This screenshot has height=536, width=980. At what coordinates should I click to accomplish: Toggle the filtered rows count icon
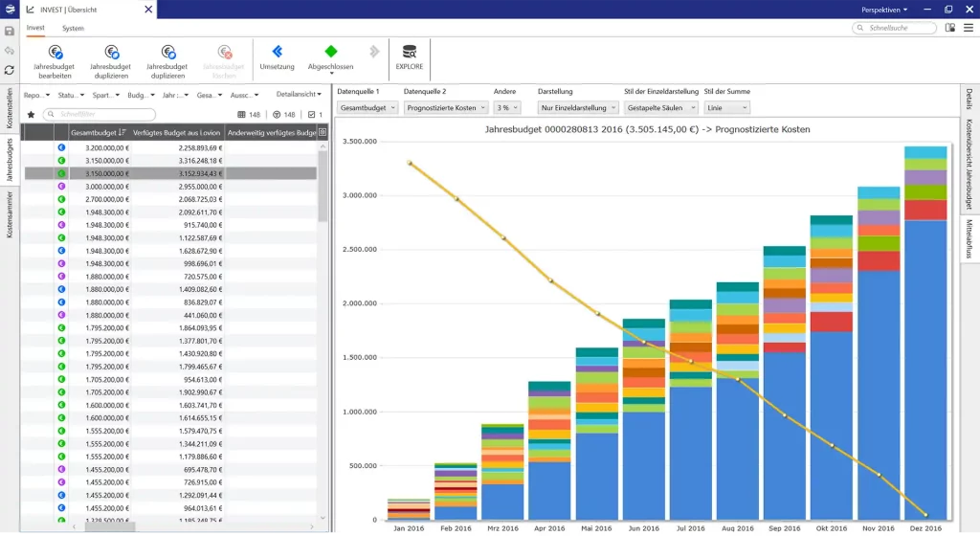coord(278,114)
